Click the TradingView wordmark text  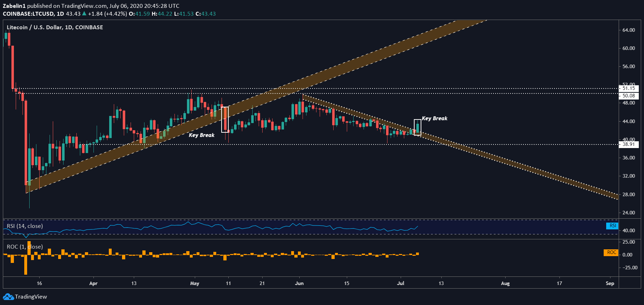tap(31, 297)
